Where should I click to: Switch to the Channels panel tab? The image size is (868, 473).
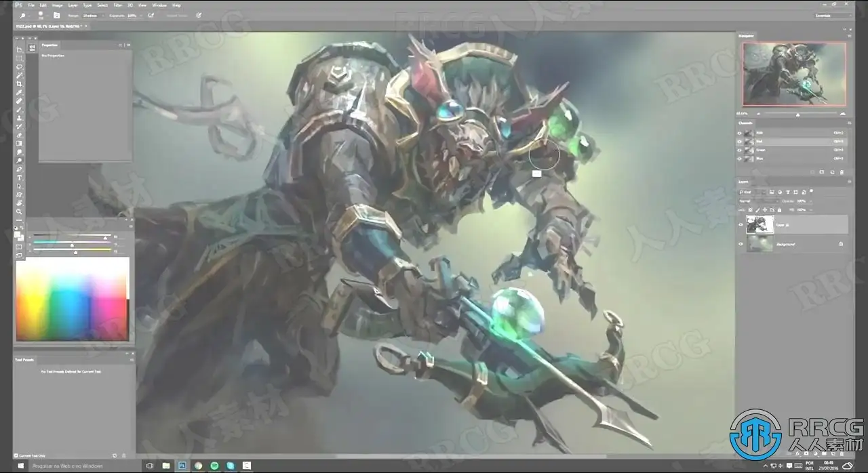click(745, 123)
